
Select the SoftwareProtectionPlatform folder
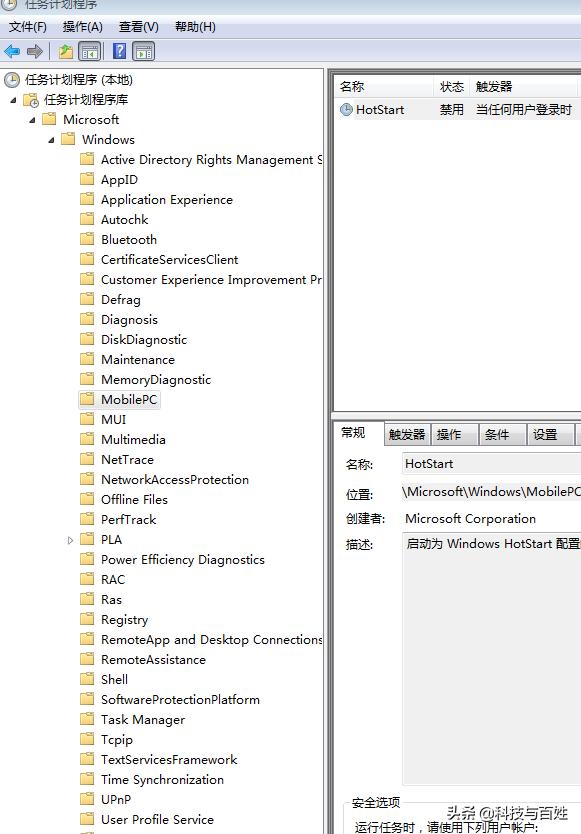180,699
